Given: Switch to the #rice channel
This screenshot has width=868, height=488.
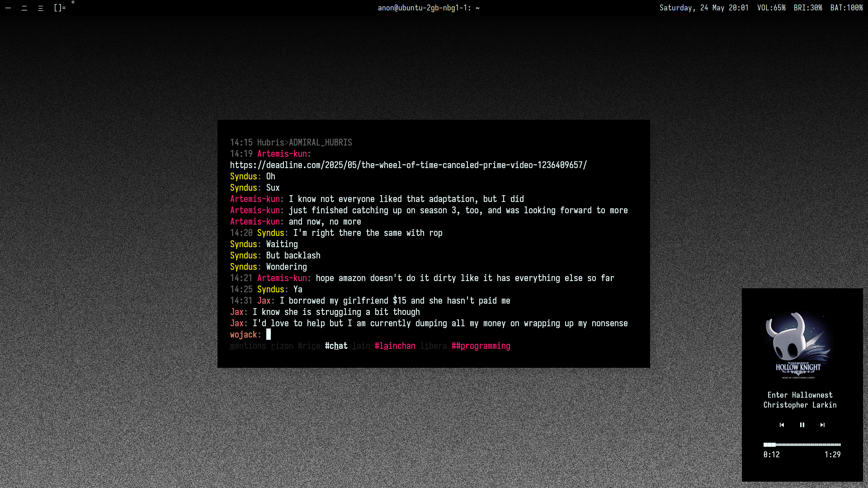Looking at the screenshot, I should pos(309,346).
